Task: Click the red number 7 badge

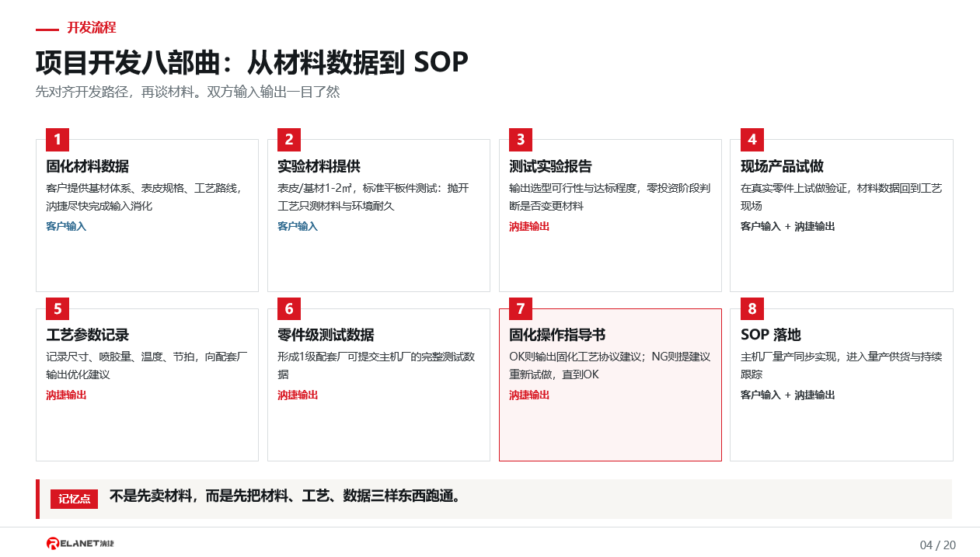Action: coord(521,309)
